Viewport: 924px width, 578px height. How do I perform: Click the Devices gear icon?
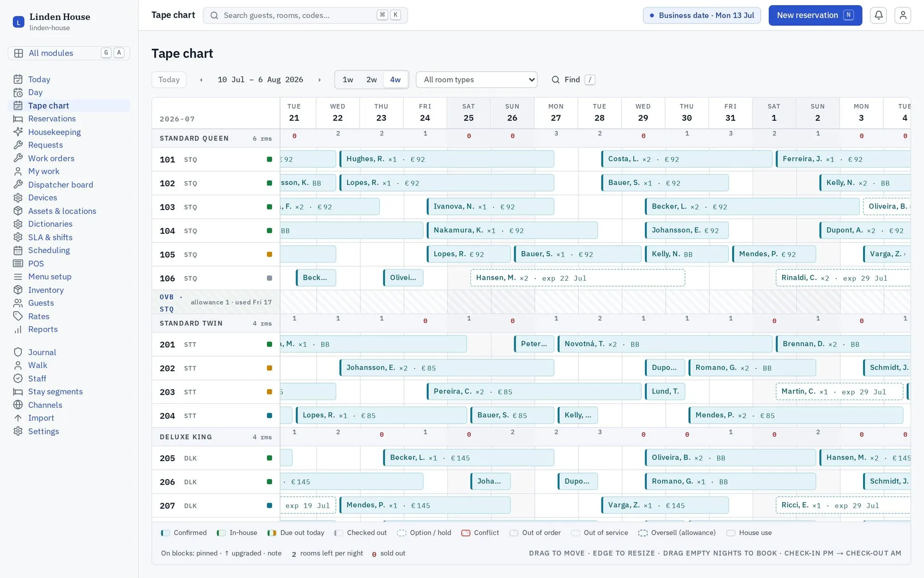tap(18, 197)
